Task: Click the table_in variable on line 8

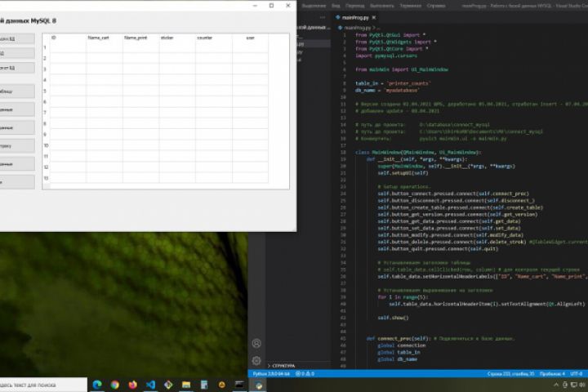Action: 367,83
